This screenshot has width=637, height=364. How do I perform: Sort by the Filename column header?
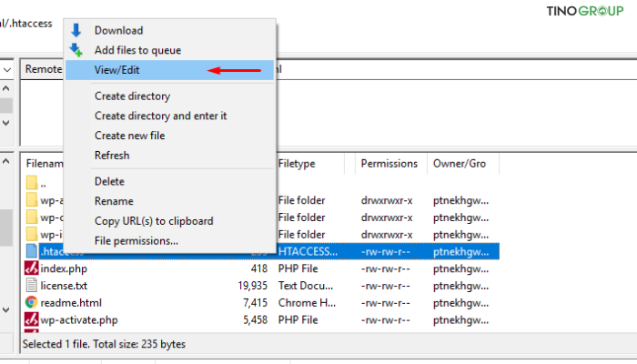(x=44, y=164)
